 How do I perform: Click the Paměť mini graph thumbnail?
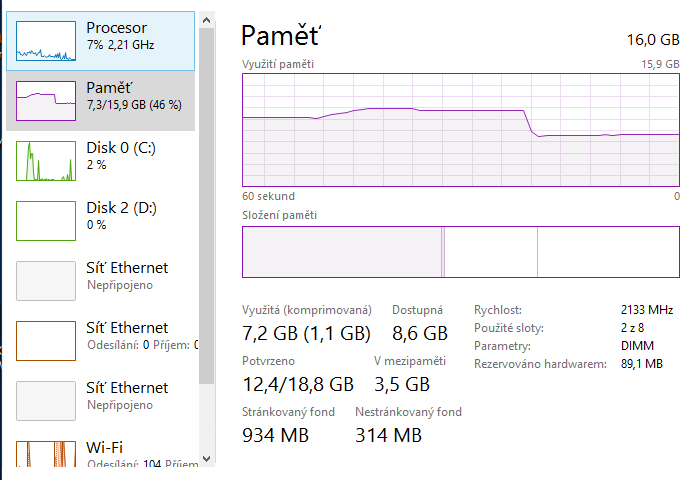click(x=46, y=102)
